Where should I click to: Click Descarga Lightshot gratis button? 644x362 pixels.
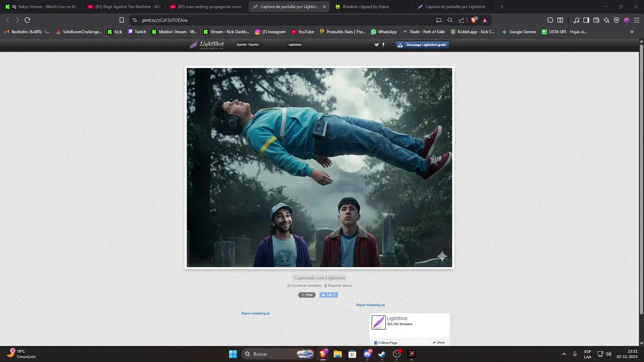pos(422,45)
